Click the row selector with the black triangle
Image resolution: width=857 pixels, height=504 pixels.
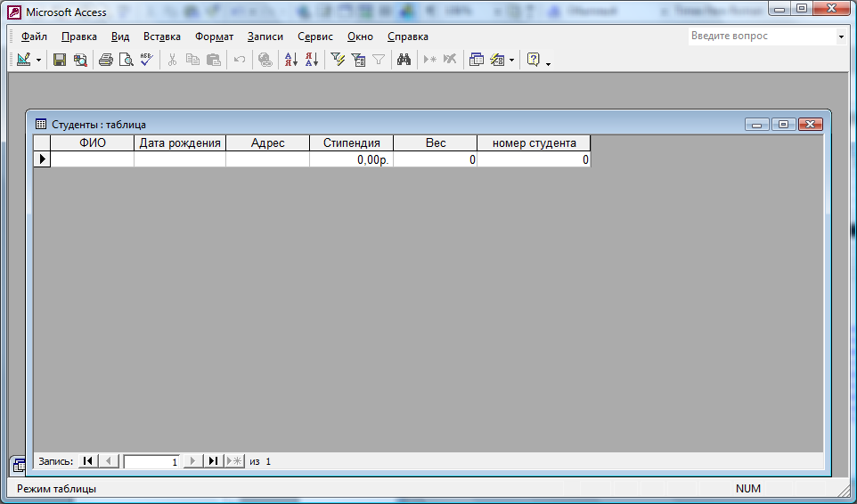(42, 159)
